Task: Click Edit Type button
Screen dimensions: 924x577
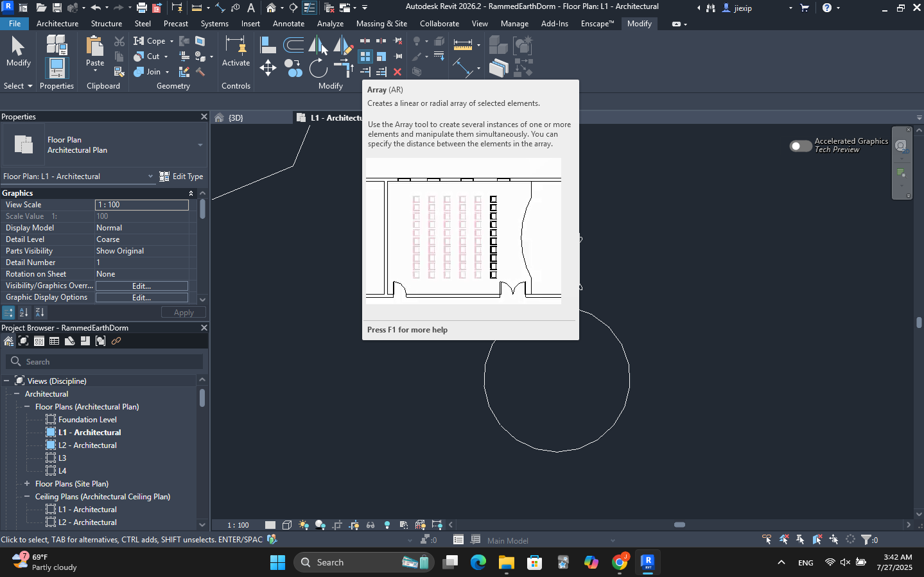Action: [182, 177]
